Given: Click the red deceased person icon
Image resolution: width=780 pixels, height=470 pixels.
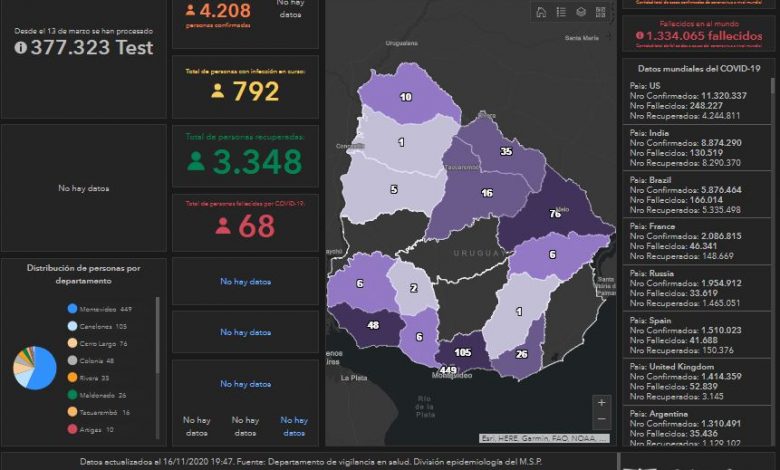Looking at the screenshot, I should 223,226.
